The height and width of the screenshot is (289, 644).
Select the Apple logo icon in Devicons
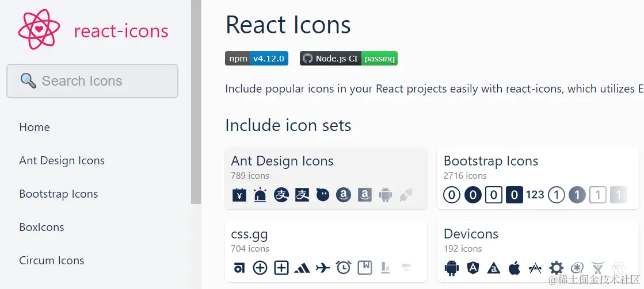tap(514, 268)
